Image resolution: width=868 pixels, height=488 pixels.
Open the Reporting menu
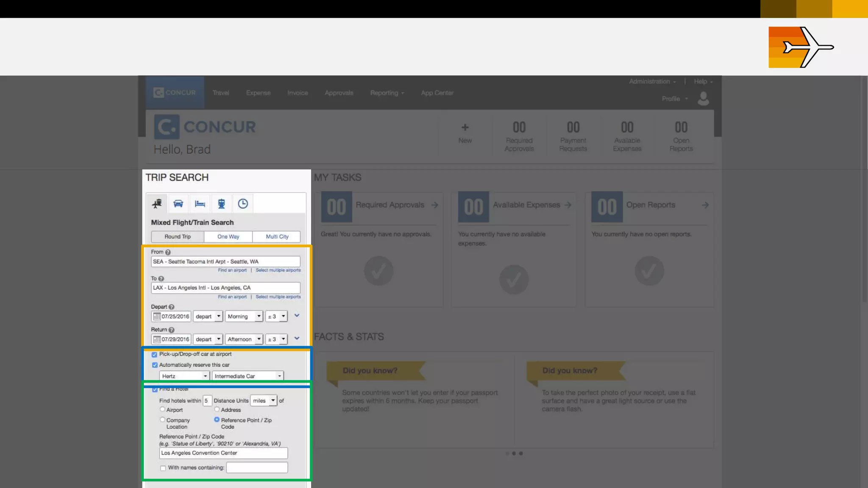(x=387, y=93)
